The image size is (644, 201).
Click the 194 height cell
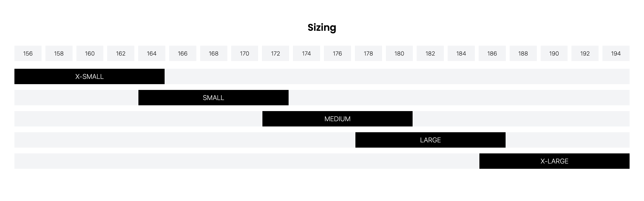616,53
